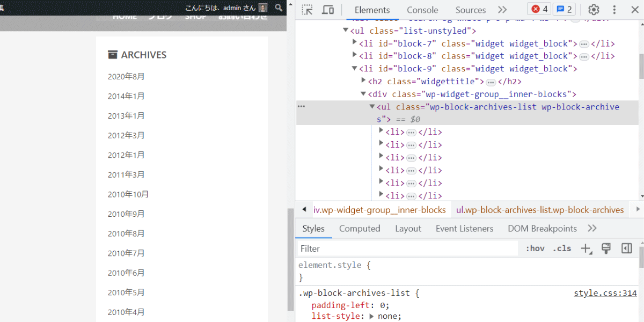Image resolution: width=644 pixels, height=322 pixels.
Task: Click the ellipsis in the block-7 row
Action: point(584,44)
